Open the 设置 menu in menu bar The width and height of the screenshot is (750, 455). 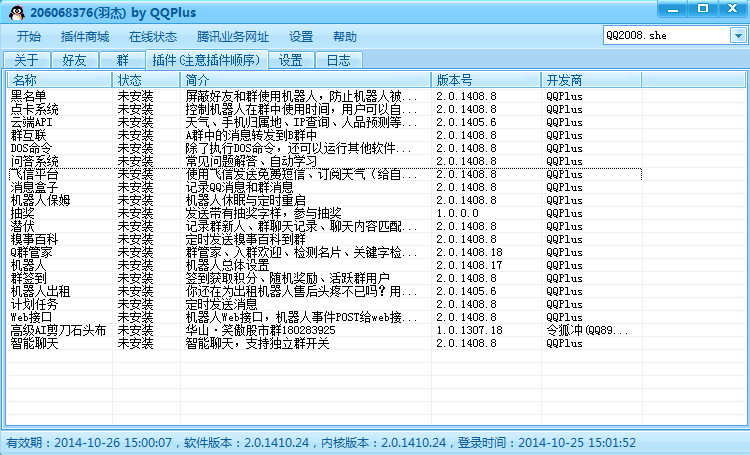[x=301, y=37]
